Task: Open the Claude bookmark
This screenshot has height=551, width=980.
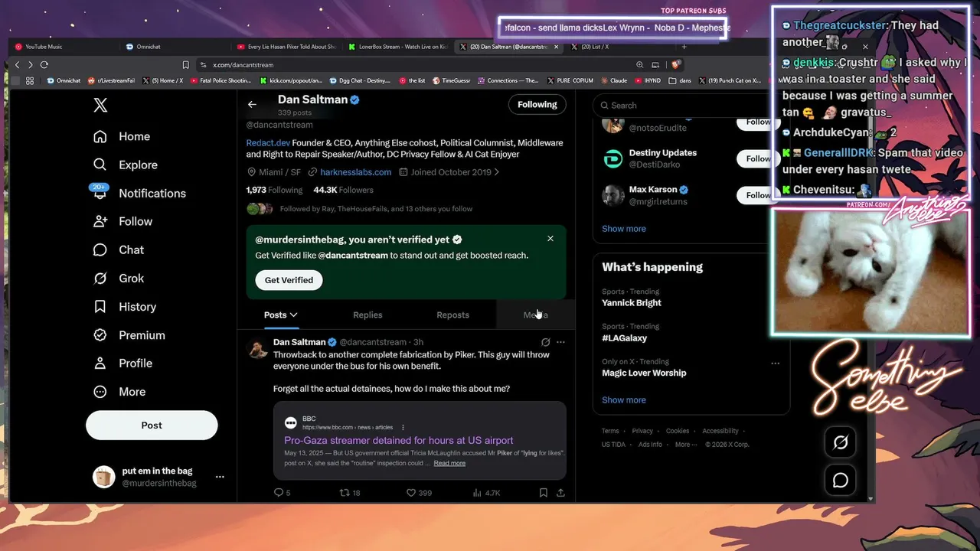Action: pos(613,80)
